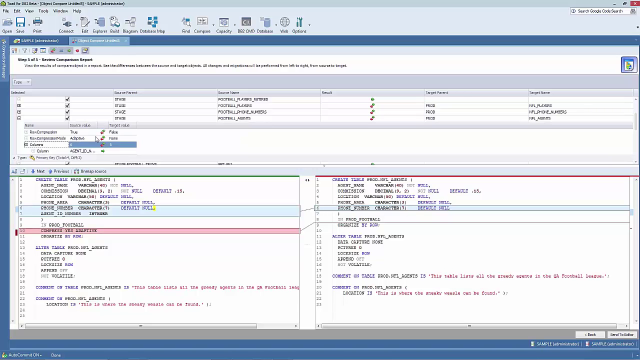Open the Capacity tool
The width and height of the screenshot is (640, 360).
pyautogui.click(x=224, y=25)
